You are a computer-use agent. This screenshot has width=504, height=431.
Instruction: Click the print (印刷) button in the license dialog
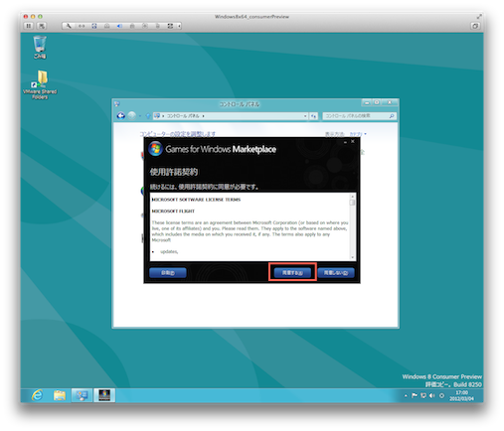pyautogui.click(x=168, y=273)
